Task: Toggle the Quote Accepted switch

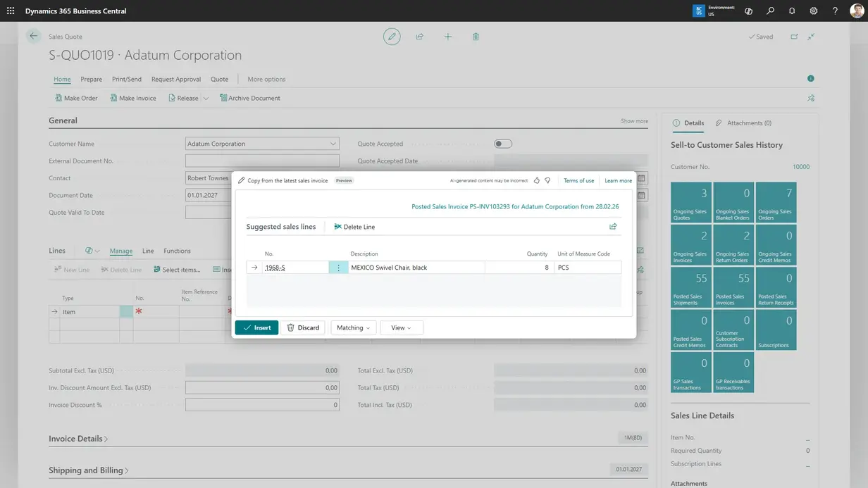Action: click(x=503, y=144)
